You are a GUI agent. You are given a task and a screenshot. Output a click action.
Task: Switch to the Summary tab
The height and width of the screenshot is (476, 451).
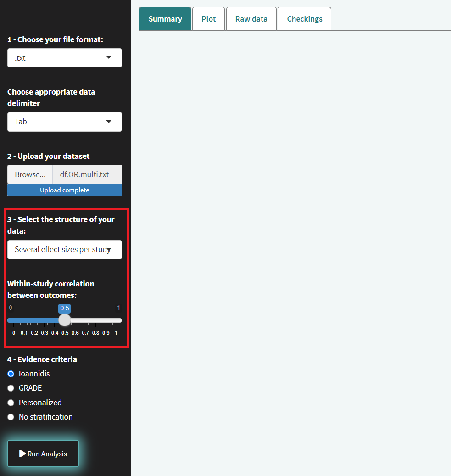tap(165, 19)
